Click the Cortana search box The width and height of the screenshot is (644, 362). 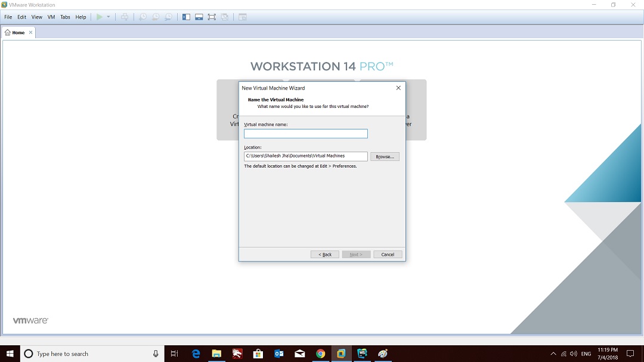pyautogui.click(x=92, y=354)
